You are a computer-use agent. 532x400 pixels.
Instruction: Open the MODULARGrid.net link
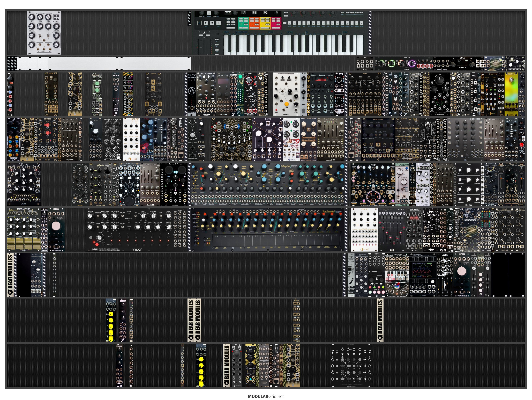(x=266, y=396)
